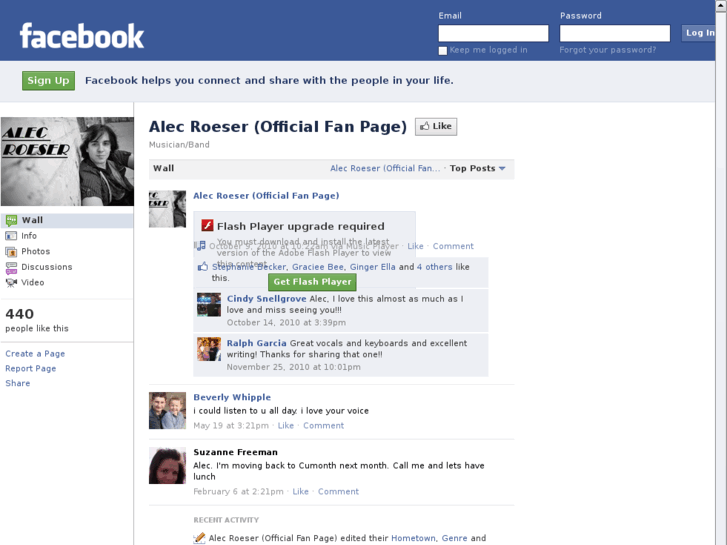This screenshot has height=545, width=727.
Task: Click the Hometown link in Recent Activity
Action: coord(413,538)
